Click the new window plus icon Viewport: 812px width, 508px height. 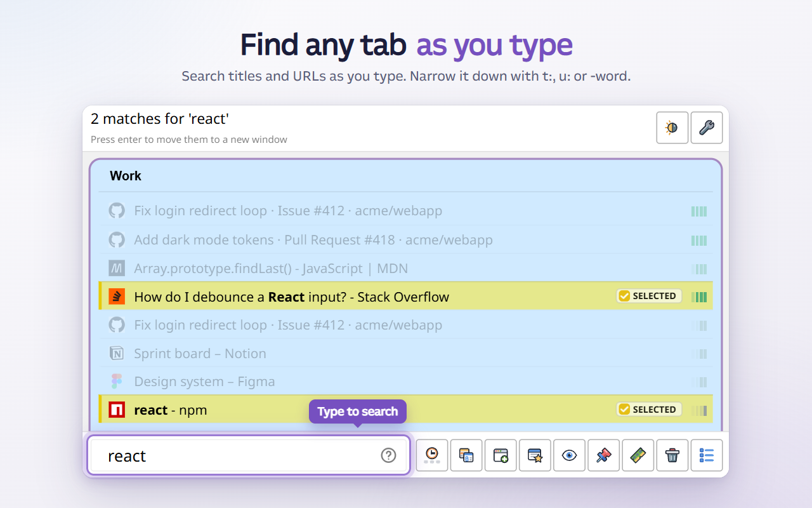tap(501, 455)
